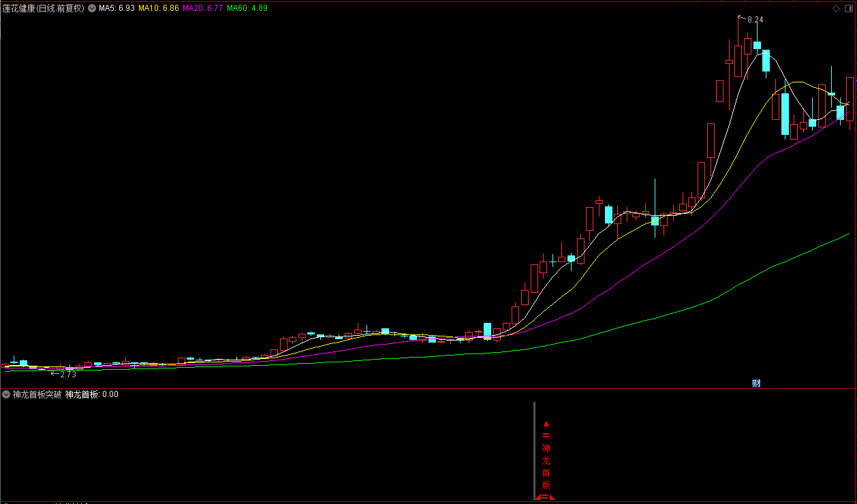The height and width of the screenshot is (504, 857).
Task: Expand the 神龙首板突破 indicator menu arrow
Action: 6,394
